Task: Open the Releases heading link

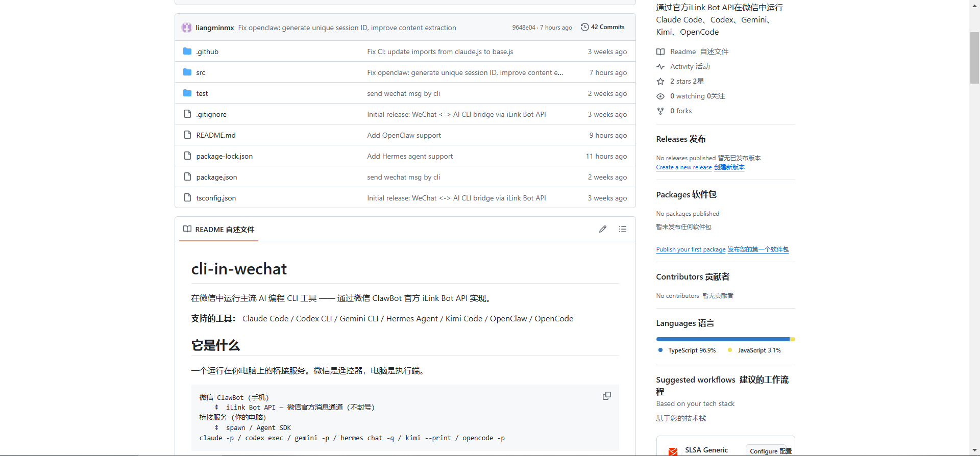Action: (681, 139)
